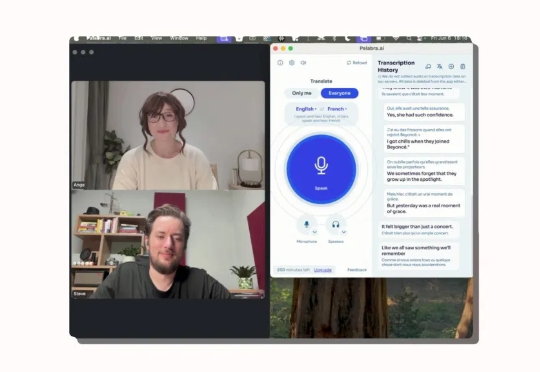Click the Reload button
Image resolution: width=540 pixels, height=372 pixels.
pos(357,63)
